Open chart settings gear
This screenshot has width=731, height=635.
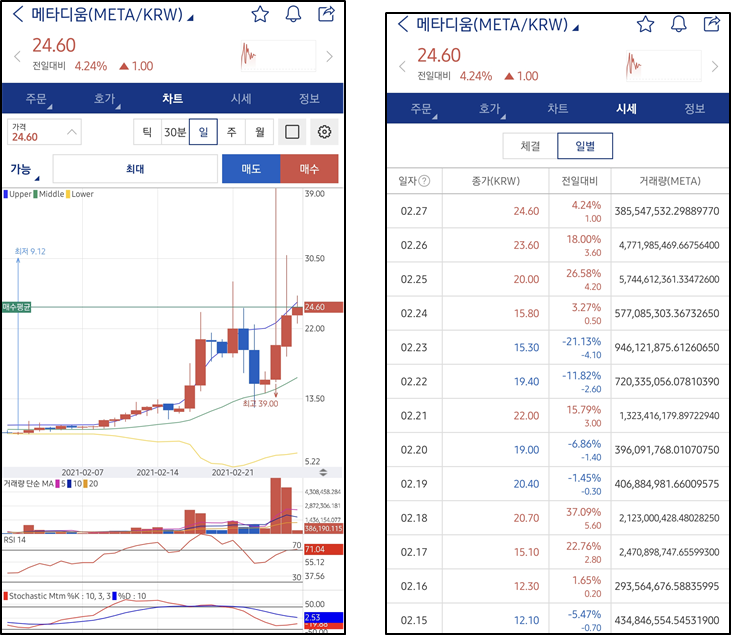click(x=324, y=132)
